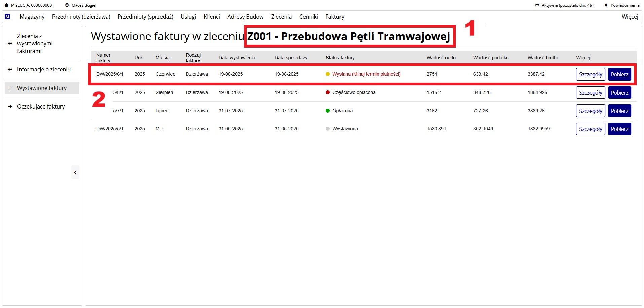Viewport: 644px width, 308px height.
Task: Click the Miszb S.A. company icon
Action: pyautogui.click(x=6, y=5)
